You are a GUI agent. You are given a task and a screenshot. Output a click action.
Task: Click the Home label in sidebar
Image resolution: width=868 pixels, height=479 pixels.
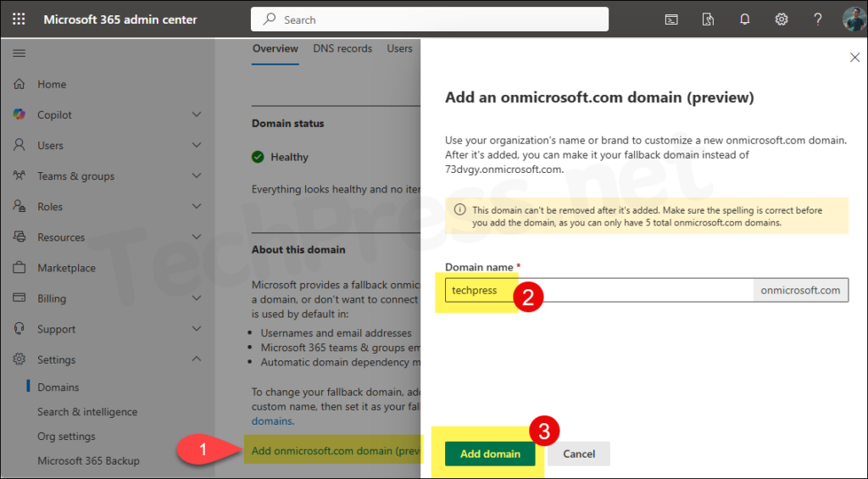click(52, 84)
